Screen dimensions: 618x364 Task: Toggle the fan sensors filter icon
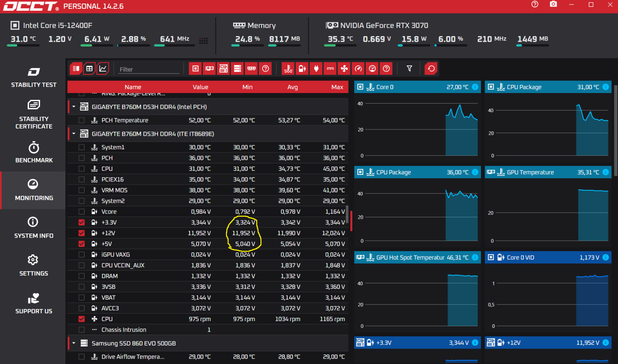344,69
